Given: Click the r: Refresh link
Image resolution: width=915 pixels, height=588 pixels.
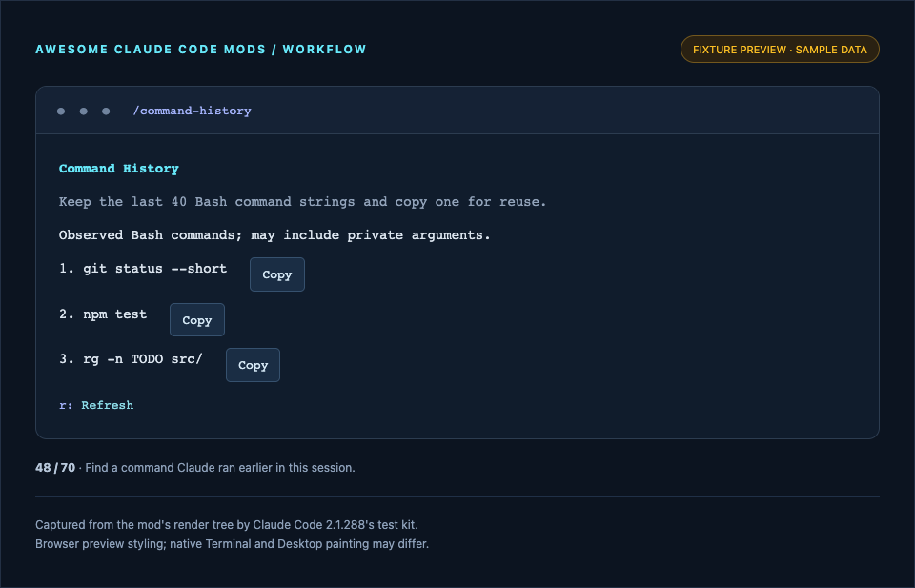Looking at the screenshot, I should click(x=96, y=405).
